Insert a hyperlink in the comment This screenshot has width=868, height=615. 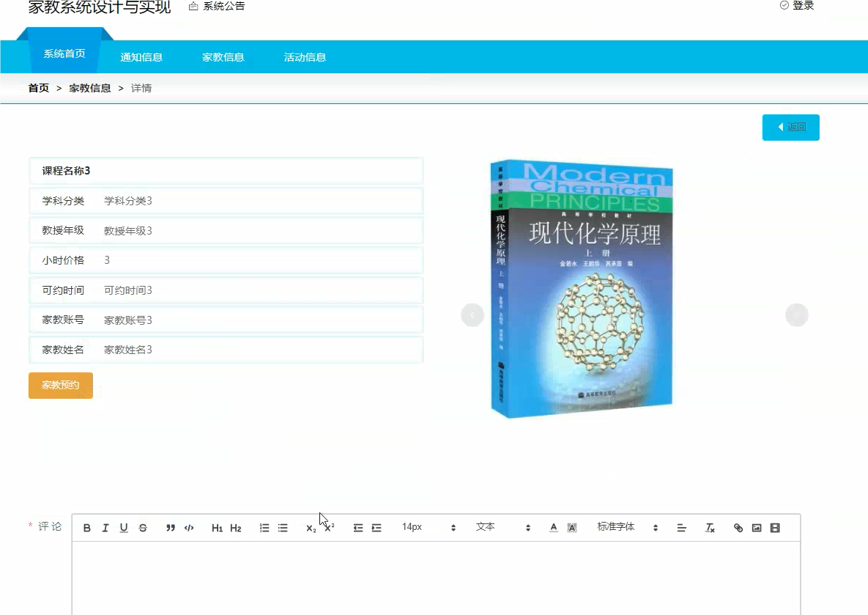738,528
